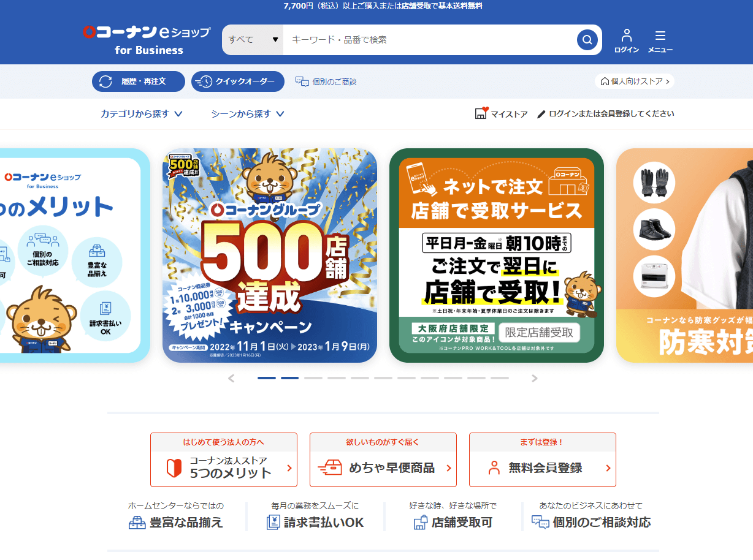Screen dimensions: 753x560
Task: Jump to the third carousel indicator dash
Action: click(313, 378)
